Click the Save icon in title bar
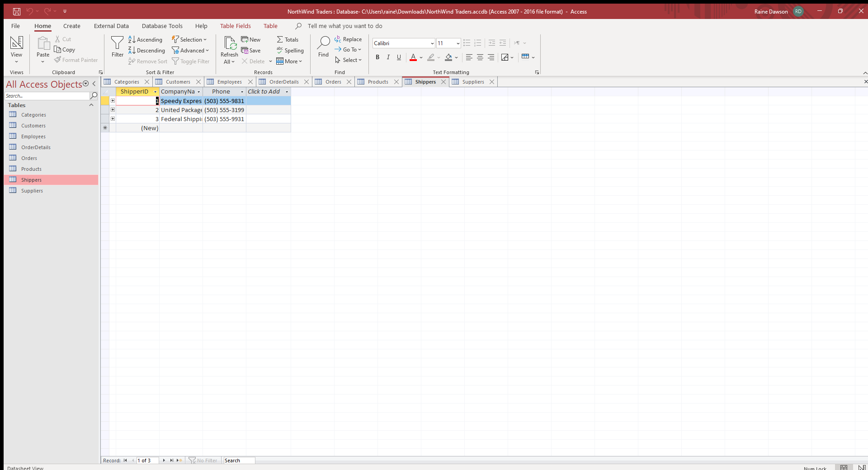The image size is (868, 470). coord(17,11)
